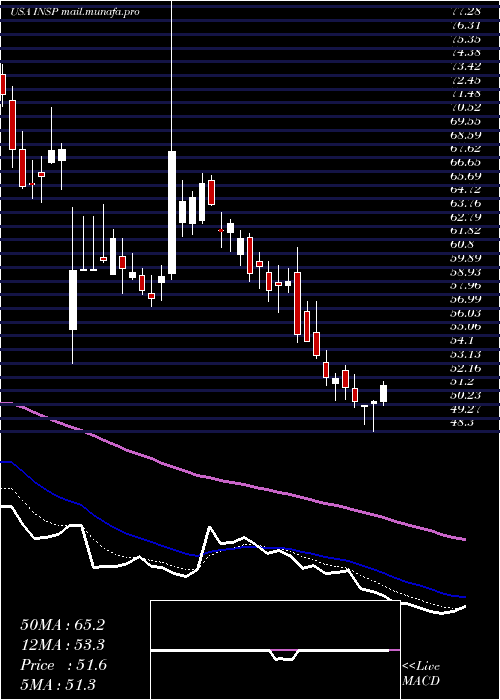
Task: Select the 49.27 price level label
Action: click(465, 409)
